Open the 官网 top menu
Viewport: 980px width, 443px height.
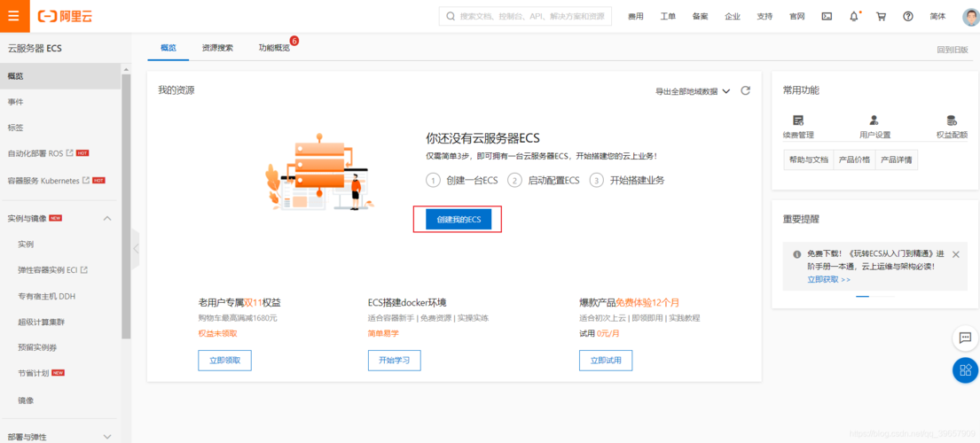(x=797, y=17)
